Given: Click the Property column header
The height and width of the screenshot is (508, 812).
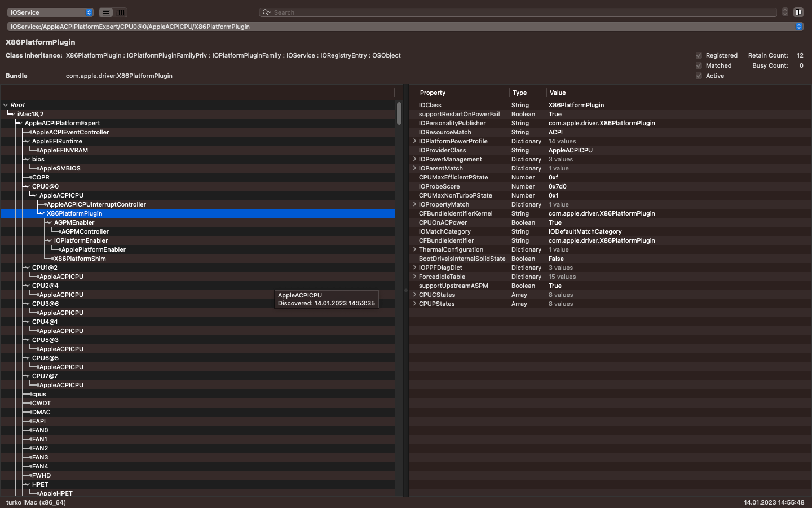Looking at the screenshot, I should 433,93.
